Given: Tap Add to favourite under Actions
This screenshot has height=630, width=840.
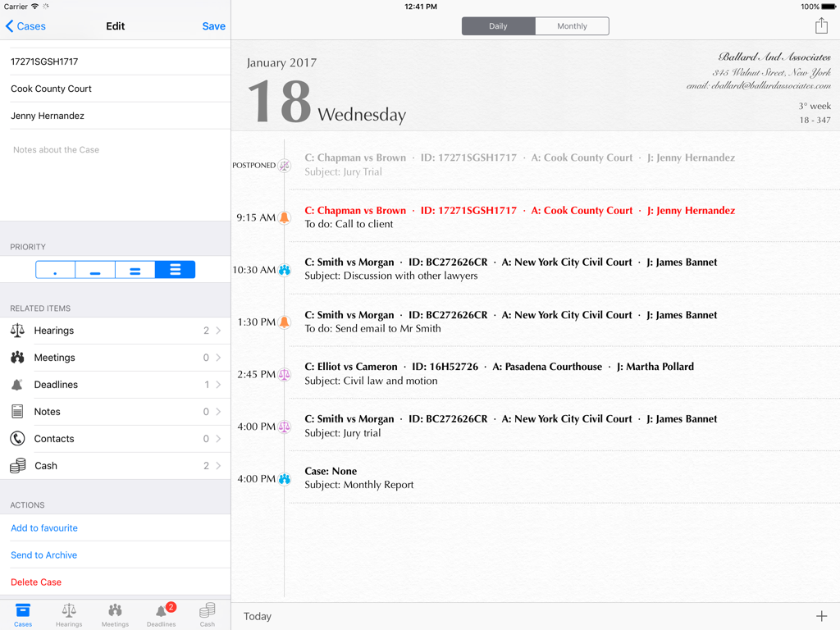Looking at the screenshot, I should click(43, 527).
